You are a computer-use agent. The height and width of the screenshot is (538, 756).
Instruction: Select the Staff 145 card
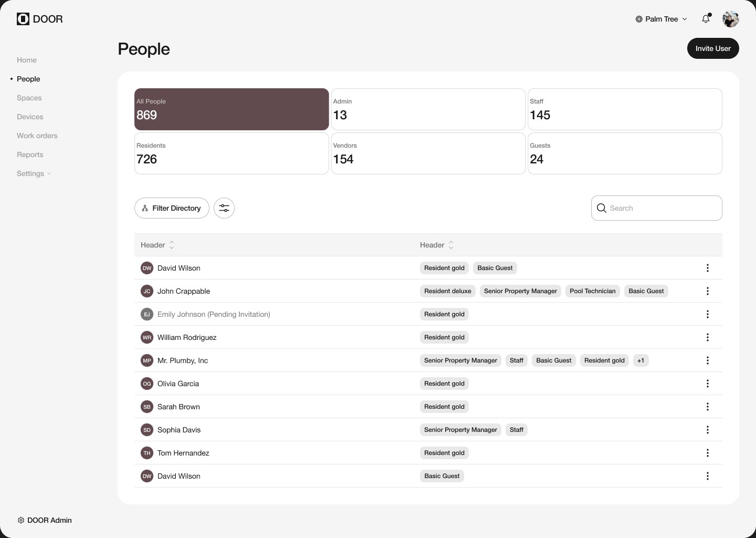pyautogui.click(x=625, y=109)
